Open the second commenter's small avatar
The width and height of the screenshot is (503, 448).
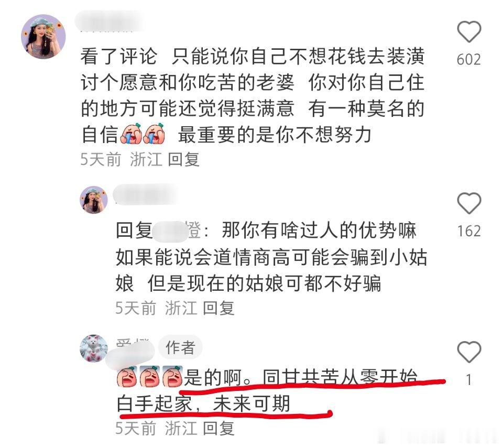click(x=94, y=200)
